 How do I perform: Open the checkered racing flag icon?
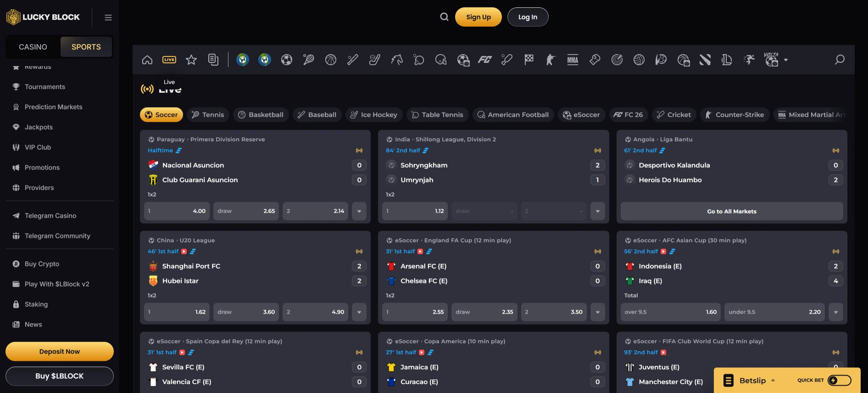coord(529,60)
